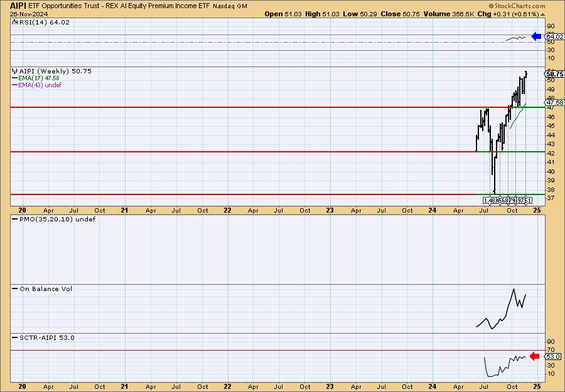
Task: Click the green EMA(17) curve on price chart
Action: point(517,115)
